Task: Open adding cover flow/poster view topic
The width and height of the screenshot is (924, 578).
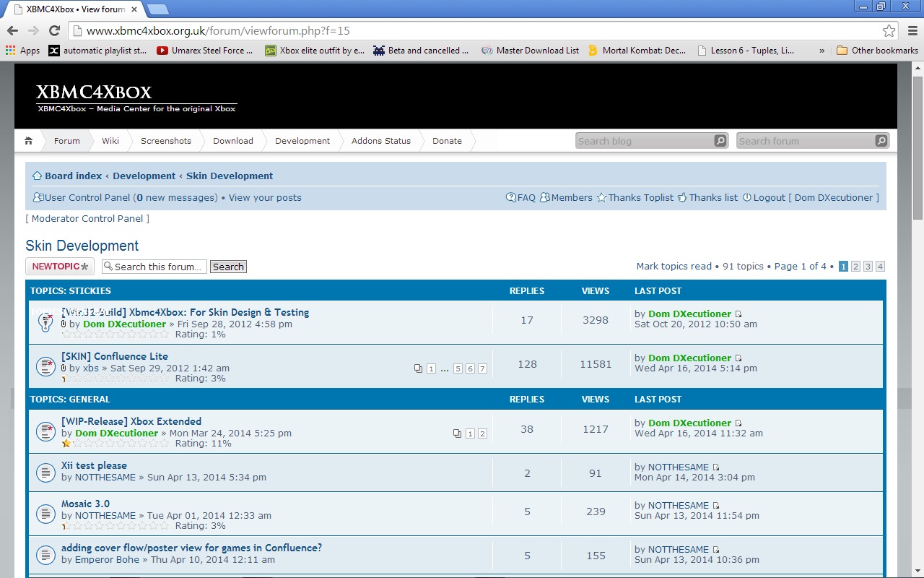Action: (x=191, y=548)
